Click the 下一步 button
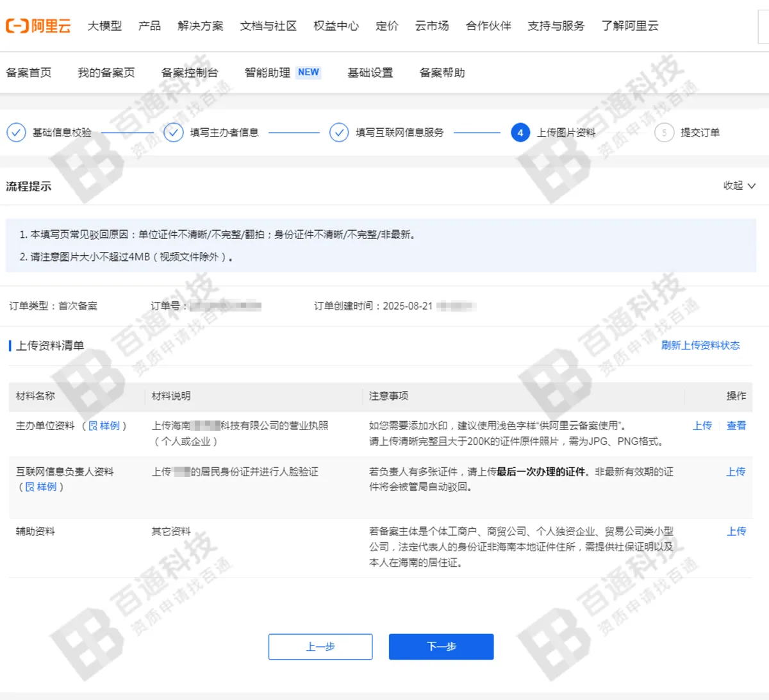The width and height of the screenshot is (769, 700). [x=442, y=647]
